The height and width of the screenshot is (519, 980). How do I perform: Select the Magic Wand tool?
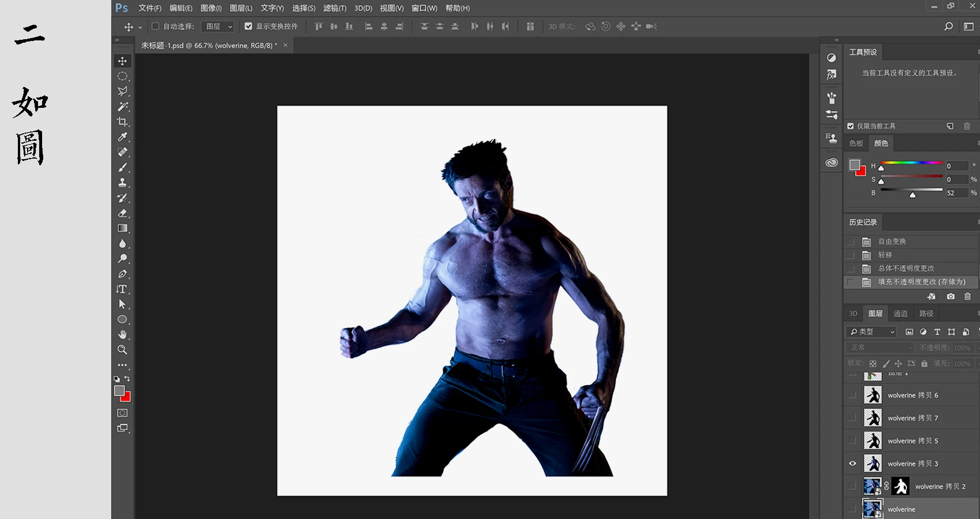point(122,107)
